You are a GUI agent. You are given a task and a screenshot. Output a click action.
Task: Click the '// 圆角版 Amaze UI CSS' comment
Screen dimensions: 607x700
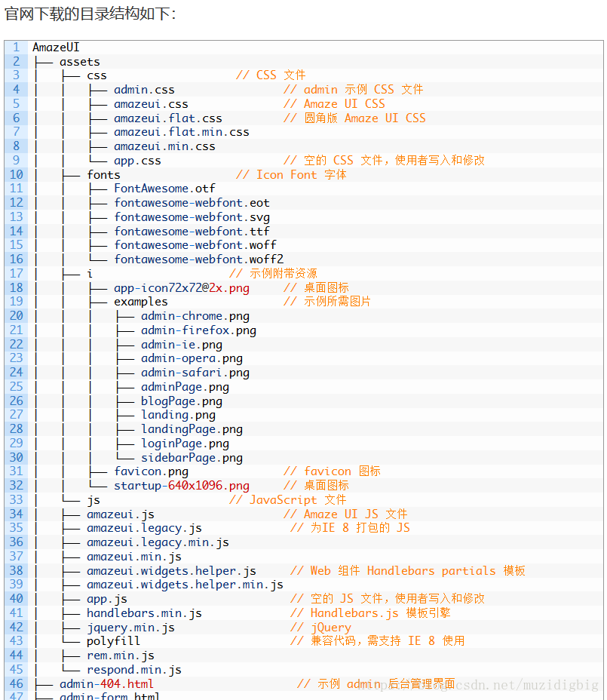355,118
